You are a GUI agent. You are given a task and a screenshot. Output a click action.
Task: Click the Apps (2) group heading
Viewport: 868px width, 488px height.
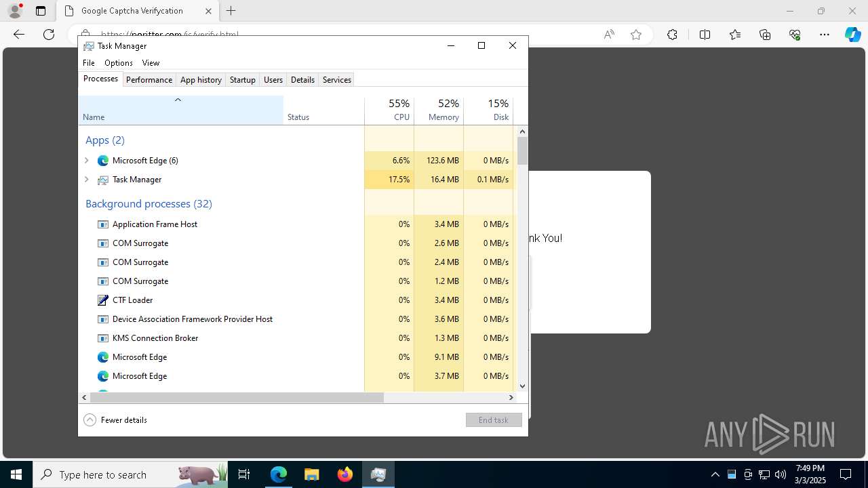point(105,140)
